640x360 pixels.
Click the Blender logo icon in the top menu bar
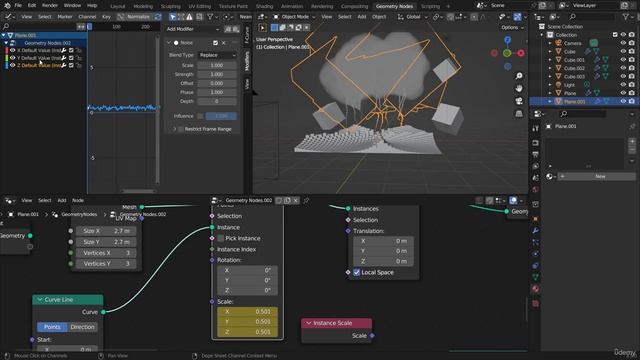pos(7,6)
